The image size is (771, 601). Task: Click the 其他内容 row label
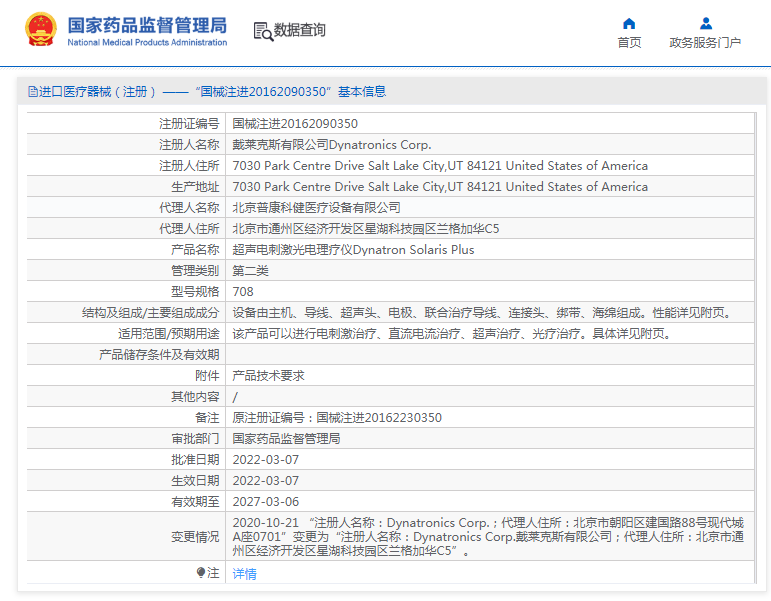[195, 396]
